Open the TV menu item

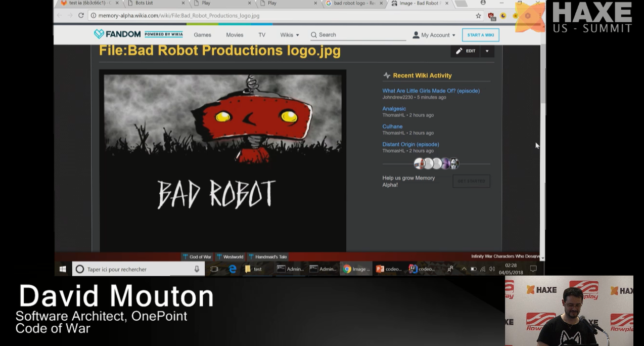click(x=262, y=35)
